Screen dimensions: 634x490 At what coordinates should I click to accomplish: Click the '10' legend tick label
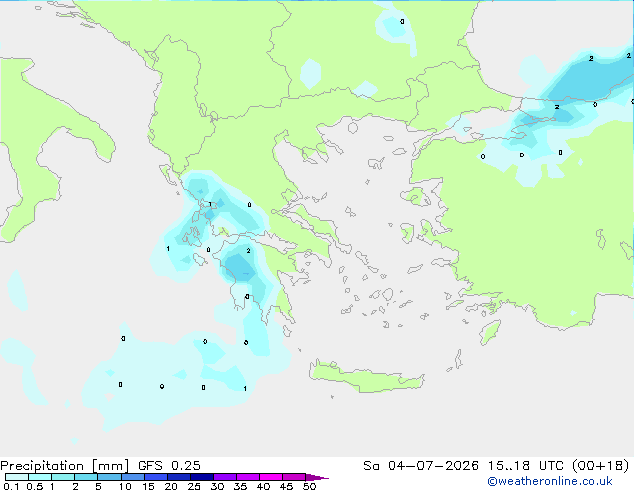coord(125,486)
